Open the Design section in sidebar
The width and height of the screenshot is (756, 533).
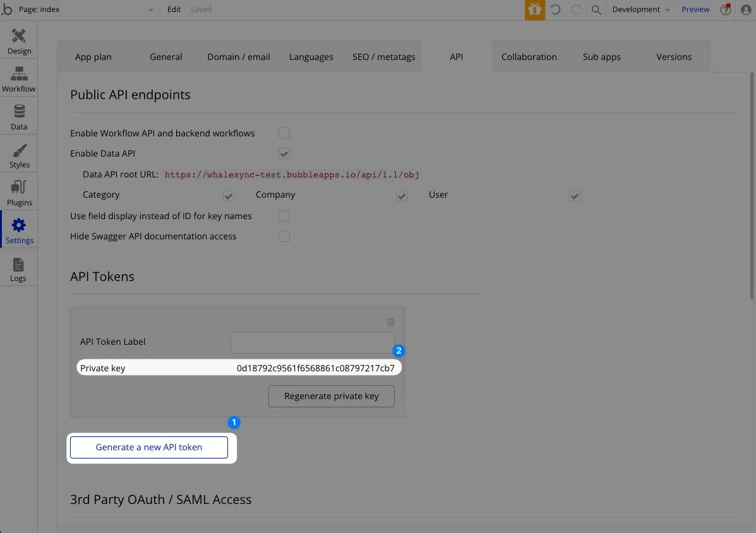click(x=19, y=41)
